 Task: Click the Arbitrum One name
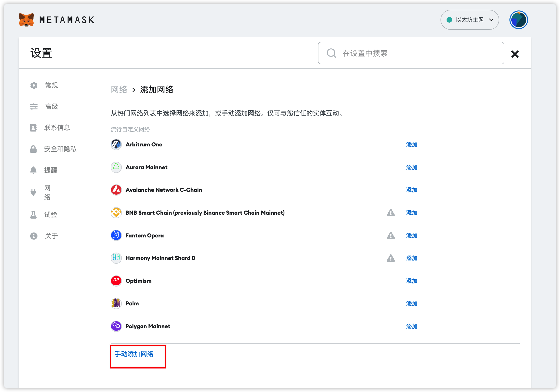click(144, 145)
